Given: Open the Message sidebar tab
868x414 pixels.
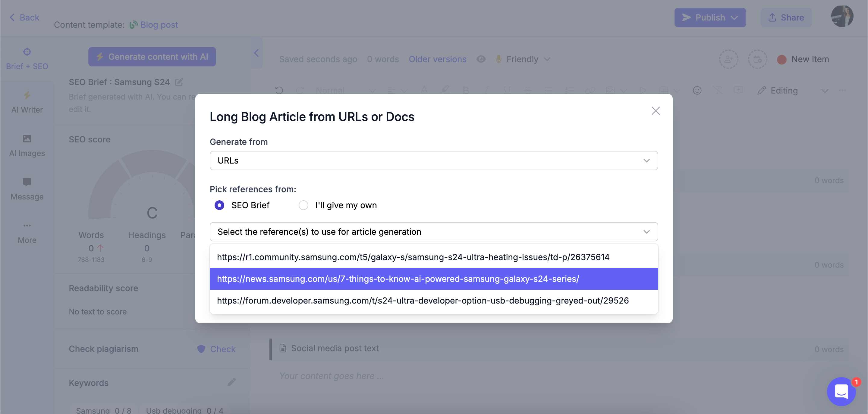Looking at the screenshot, I should click(27, 189).
